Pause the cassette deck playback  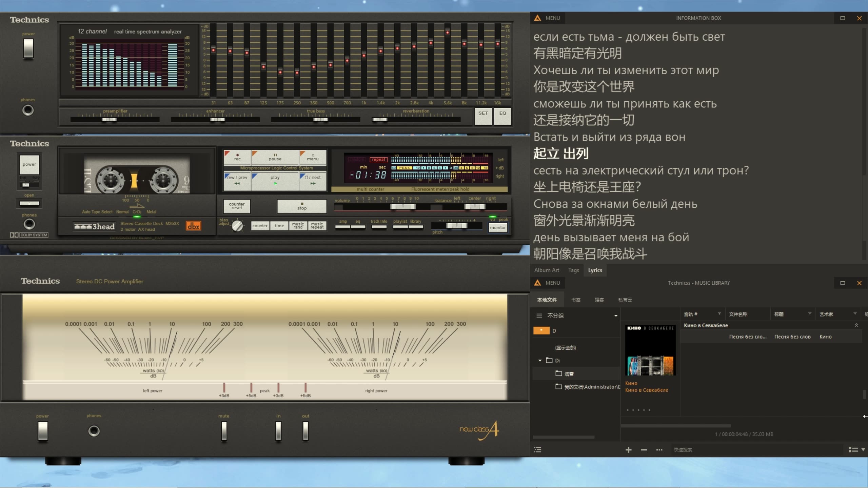click(275, 157)
